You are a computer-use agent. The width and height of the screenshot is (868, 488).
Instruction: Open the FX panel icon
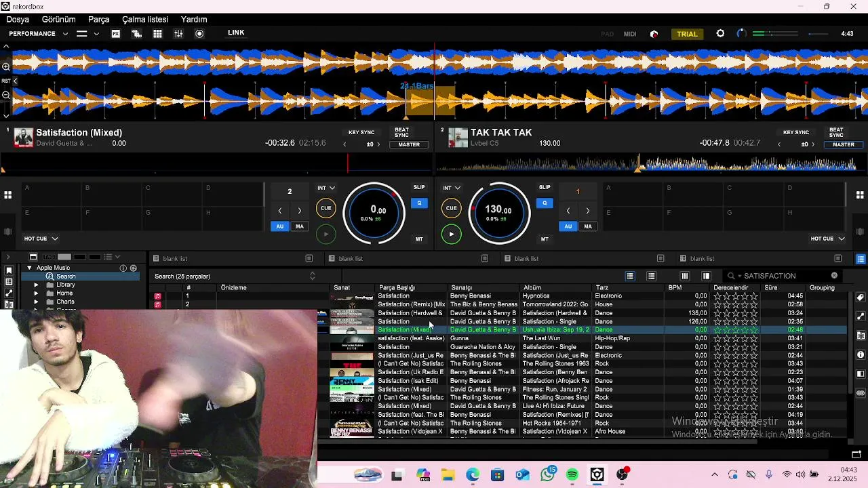pos(116,34)
